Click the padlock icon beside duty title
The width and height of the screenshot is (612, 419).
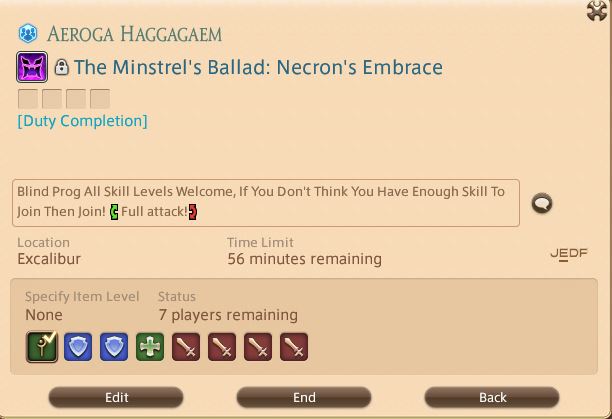61,67
